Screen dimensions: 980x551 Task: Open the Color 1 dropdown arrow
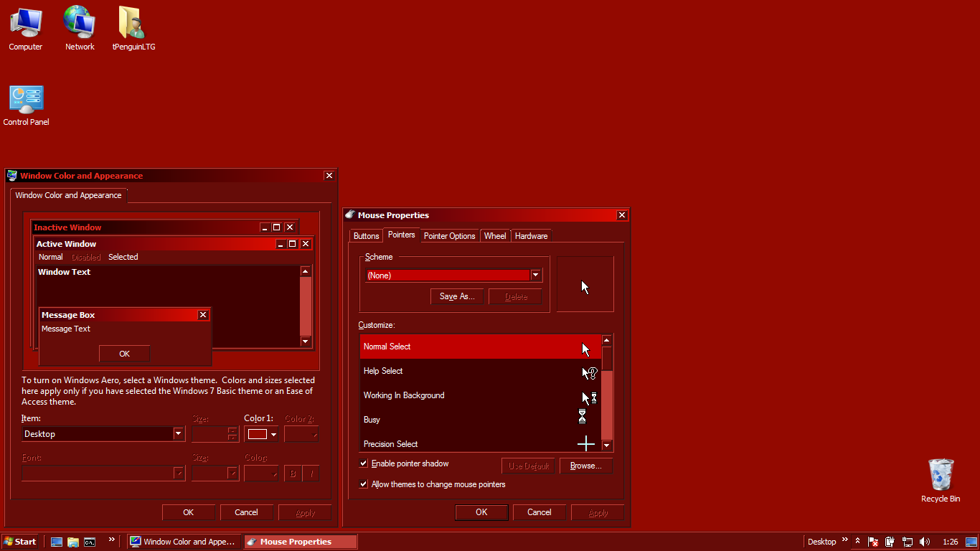point(273,433)
